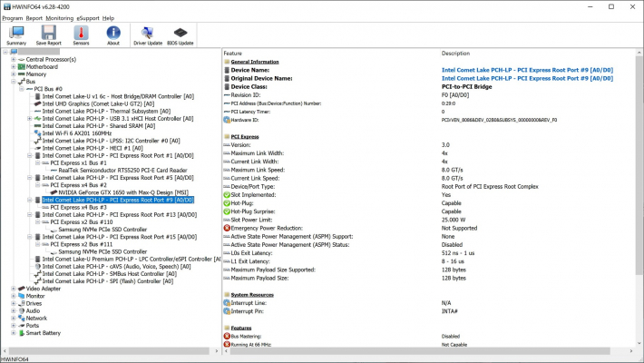Viewport: 644px width, 363px height.
Task: Click the Save Report floppy icon
Action: 48,34
